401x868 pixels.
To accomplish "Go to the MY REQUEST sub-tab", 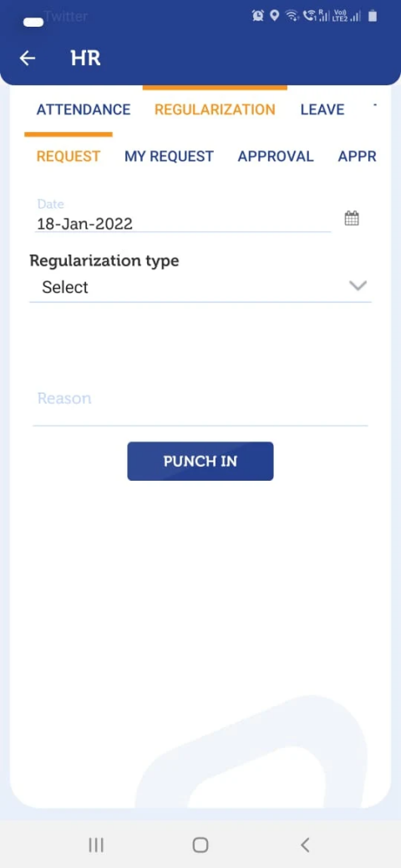I will click(x=169, y=156).
